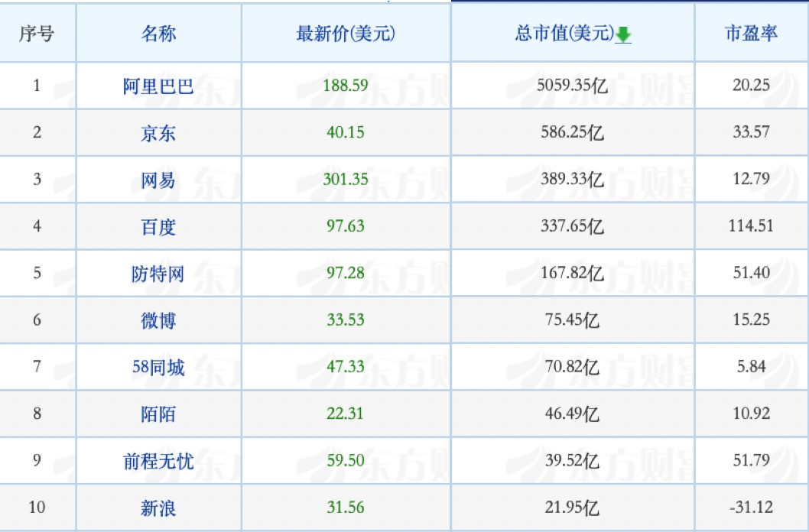Open the 防特网 stock link

(158, 273)
